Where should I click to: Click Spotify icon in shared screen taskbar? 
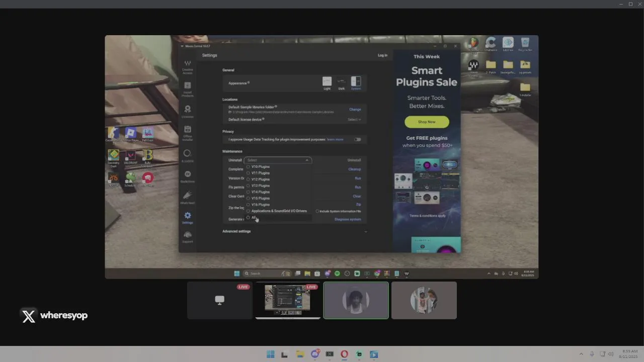(337, 274)
